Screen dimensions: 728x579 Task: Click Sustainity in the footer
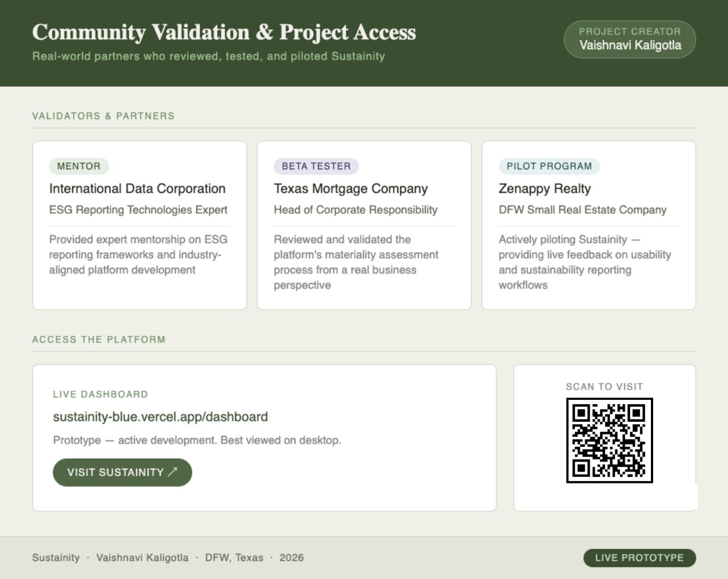click(x=56, y=558)
